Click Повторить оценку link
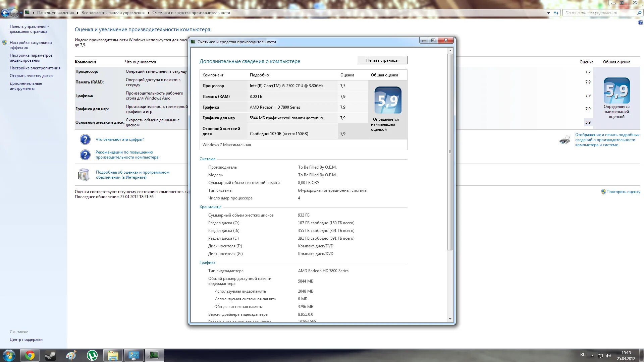Image resolution: width=644 pixels, height=362 pixels. click(623, 192)
